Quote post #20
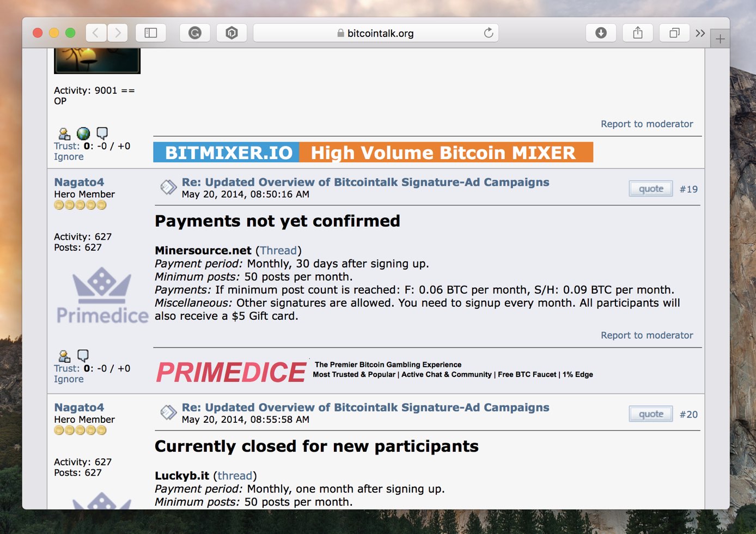Screen dimensions: 756x534 click(651, 414)
